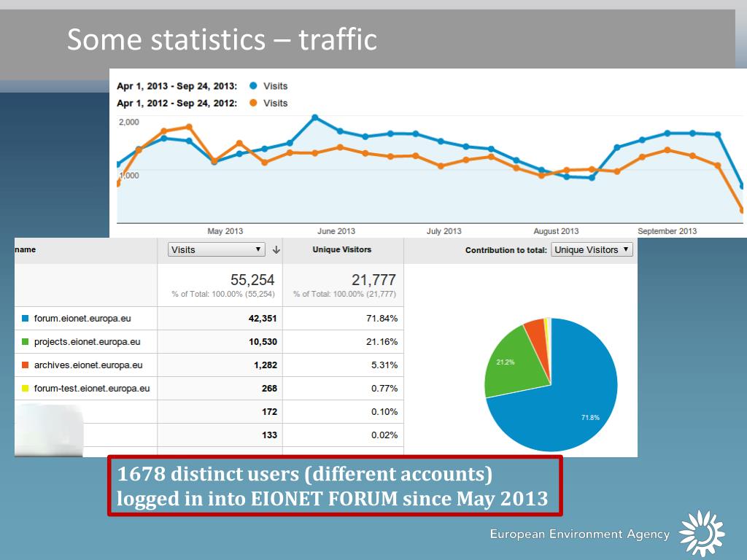747x560 pixels.
Task: Click the June 2013 axis label
Action: (x=336, y=231)
